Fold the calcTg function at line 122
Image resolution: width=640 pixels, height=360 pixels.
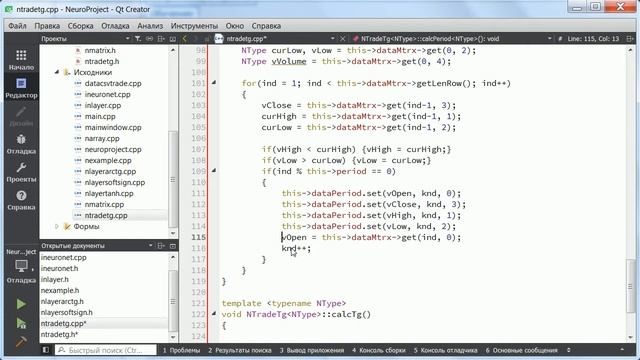[x=213, y=314]
